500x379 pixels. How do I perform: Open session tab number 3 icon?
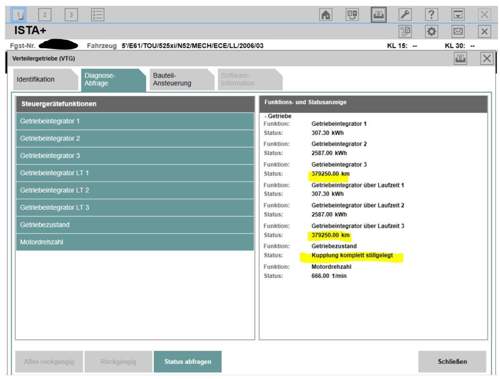coord(71,15)
